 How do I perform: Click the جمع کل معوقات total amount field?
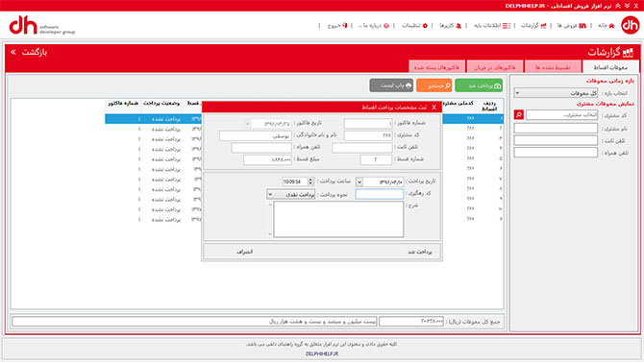(x=411, y=321)
